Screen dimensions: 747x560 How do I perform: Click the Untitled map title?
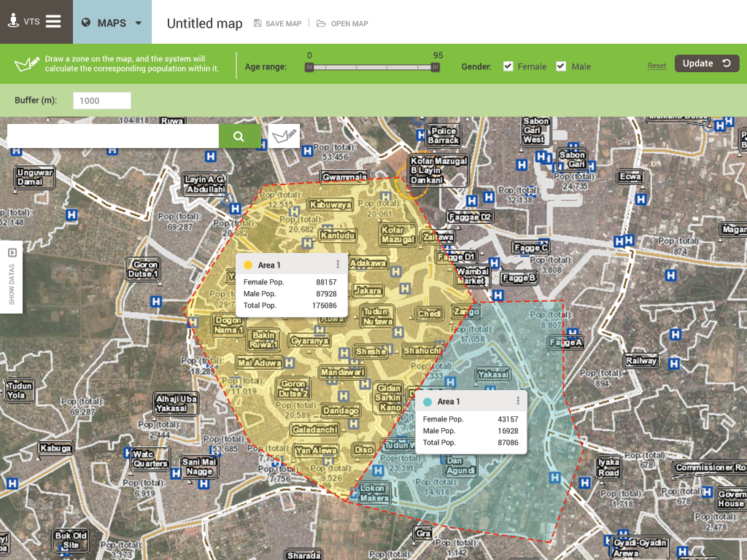coord(204,23)
